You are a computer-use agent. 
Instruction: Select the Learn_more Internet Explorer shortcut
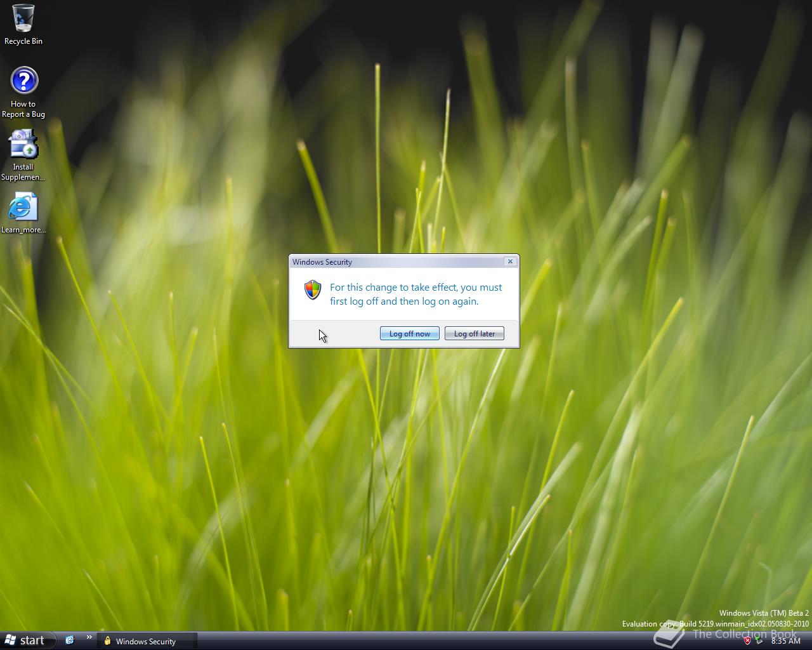pos(23,213)
